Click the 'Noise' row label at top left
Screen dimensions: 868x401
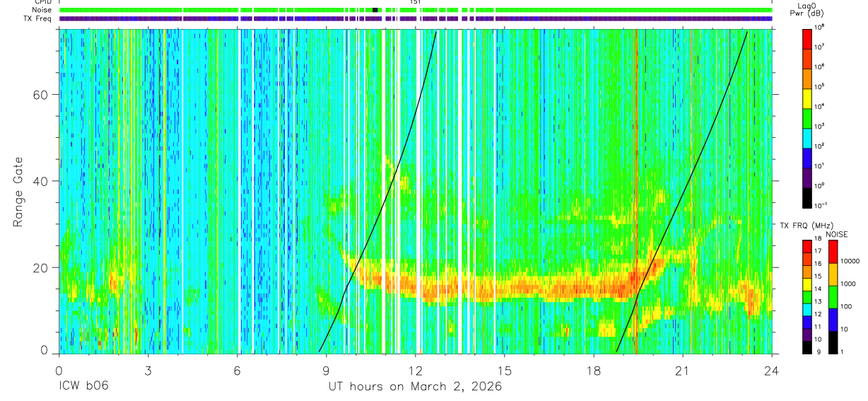42,10
